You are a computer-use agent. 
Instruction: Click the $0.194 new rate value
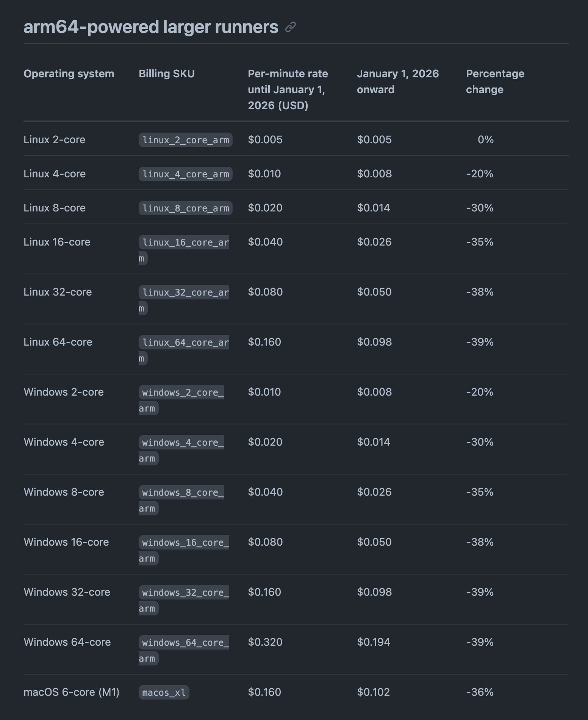(x=373, y=642)
